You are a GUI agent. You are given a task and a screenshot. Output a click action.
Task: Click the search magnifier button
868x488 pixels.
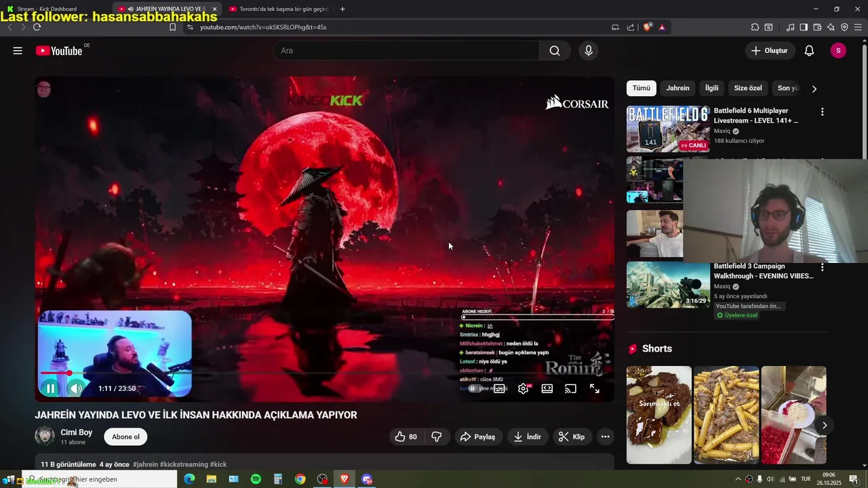tap(555, 51)
